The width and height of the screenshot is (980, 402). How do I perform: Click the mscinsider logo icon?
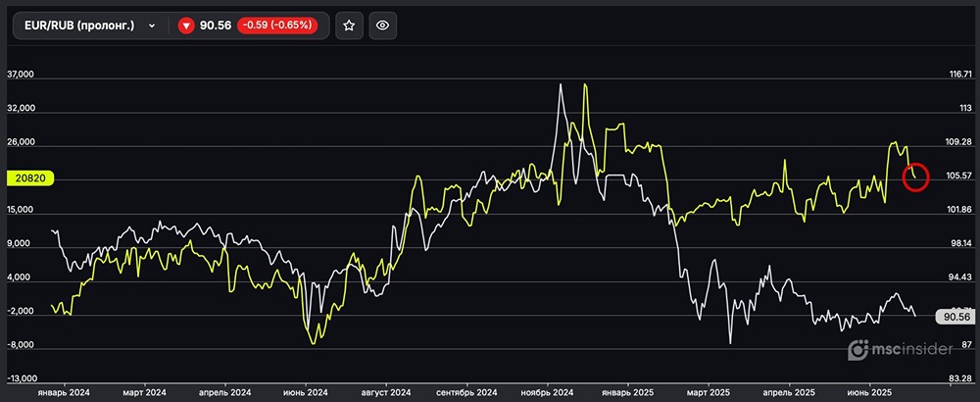(857, 350)
